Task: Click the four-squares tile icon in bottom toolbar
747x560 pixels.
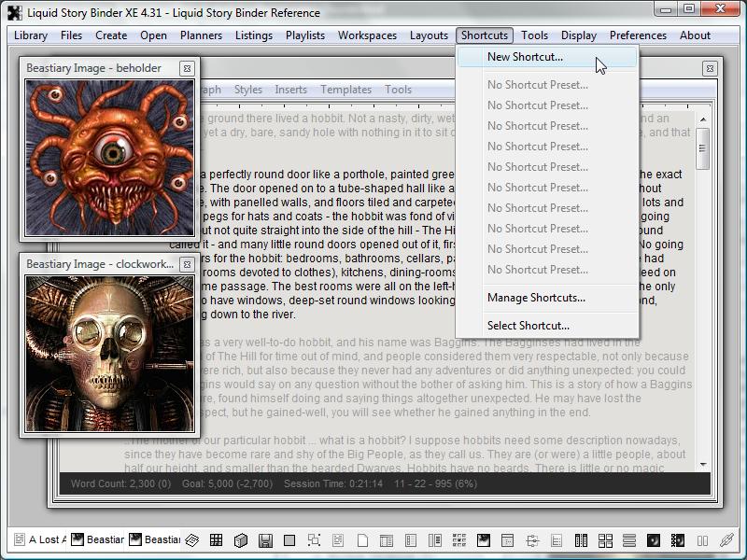Action: tap(604, 539)
